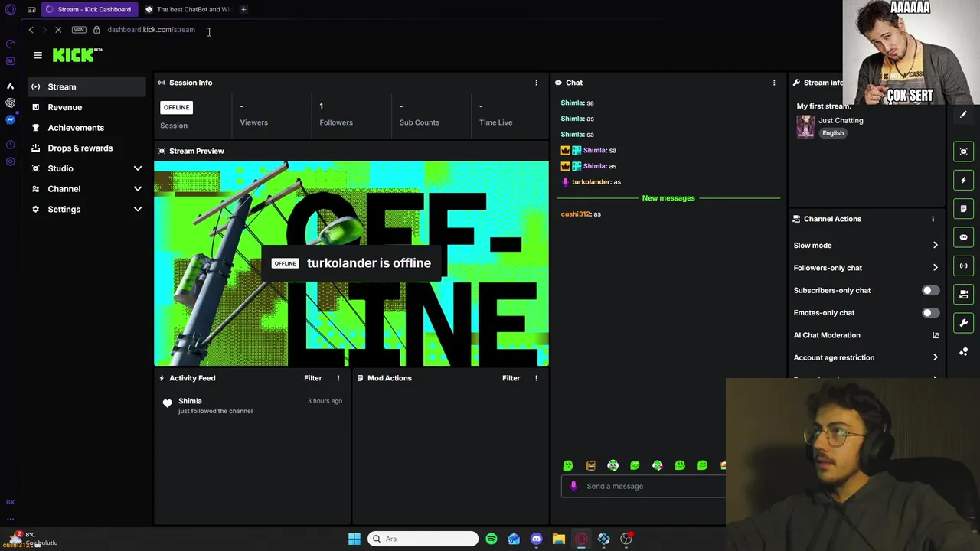
Task: Open File Explorer from taskbar
Action: click(559, 539)
